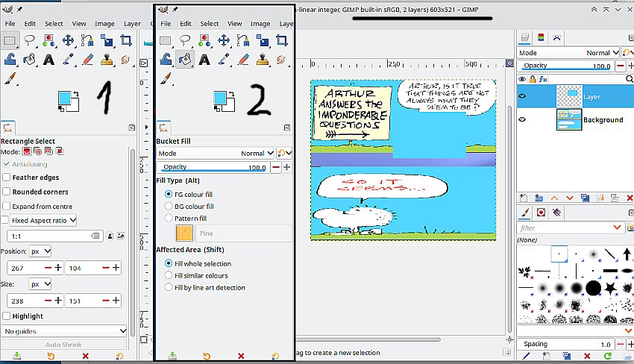This screenshot has height=364, width=634.
Task: Open the Layers panel Mode Normal dropdown
Action: 568,52
